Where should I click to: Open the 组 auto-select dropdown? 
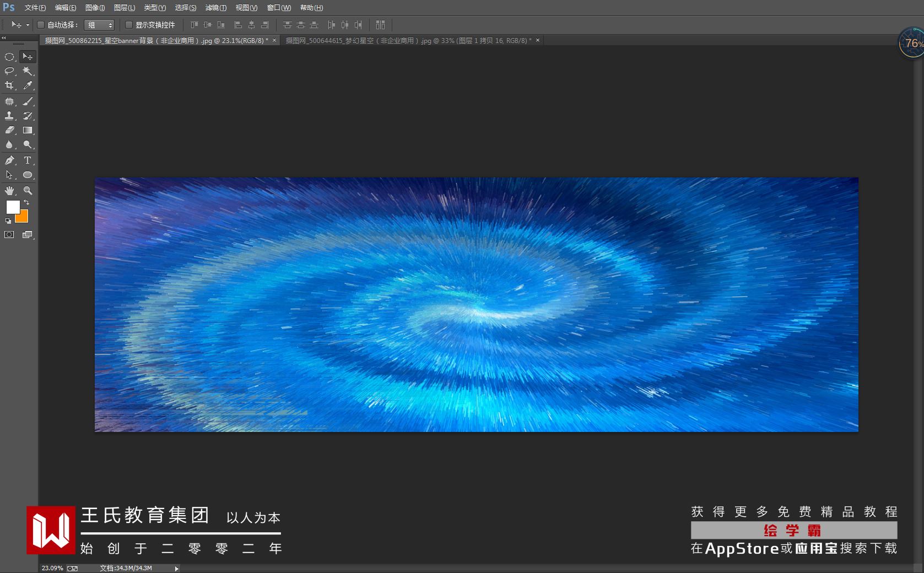click(x=99, y=25)
